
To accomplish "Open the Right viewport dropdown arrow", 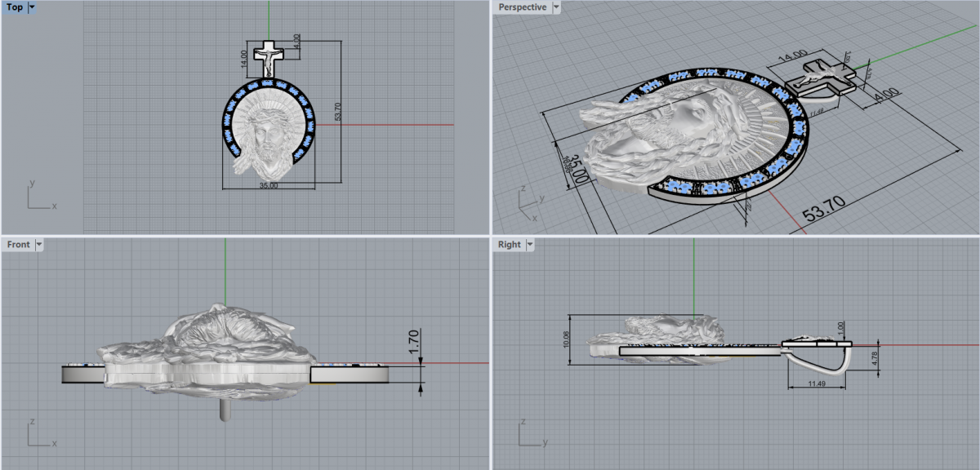I will 529,244.
